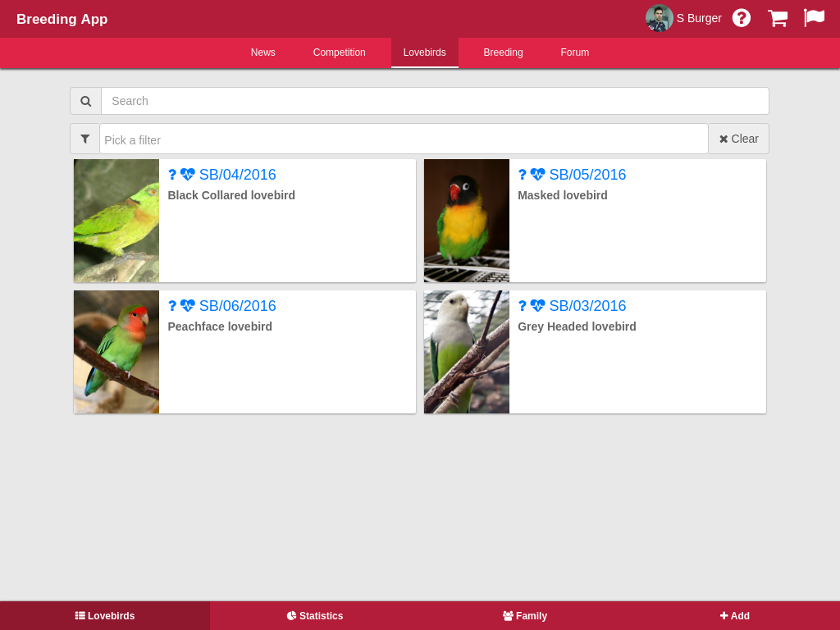Click the search magnifier icon
840x630 pixels.
point(85,101)
